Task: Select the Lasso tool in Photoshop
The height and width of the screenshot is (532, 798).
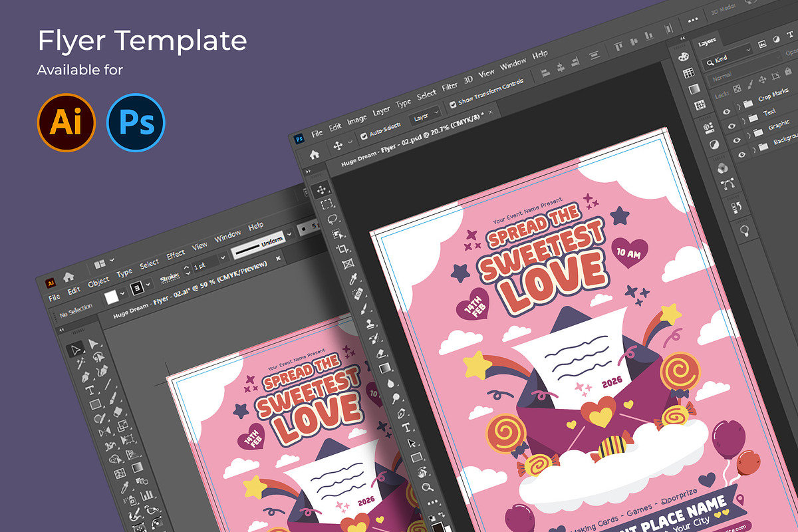Action: coord(332,219)
